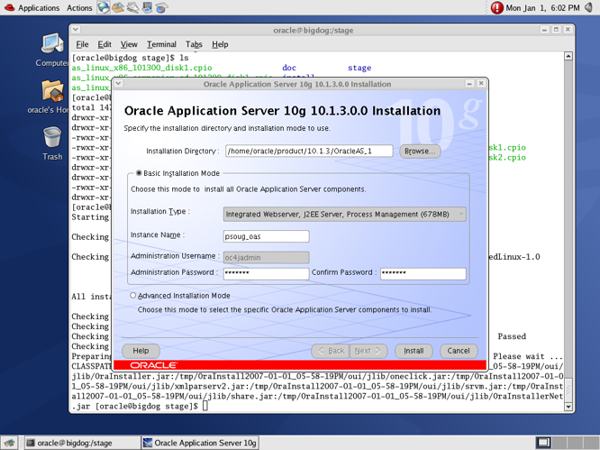Image resolution: width=600 pixels, height=450 pixels.
Task: Select Basic Installation Mode radio button
Action: tap(139, 173)
